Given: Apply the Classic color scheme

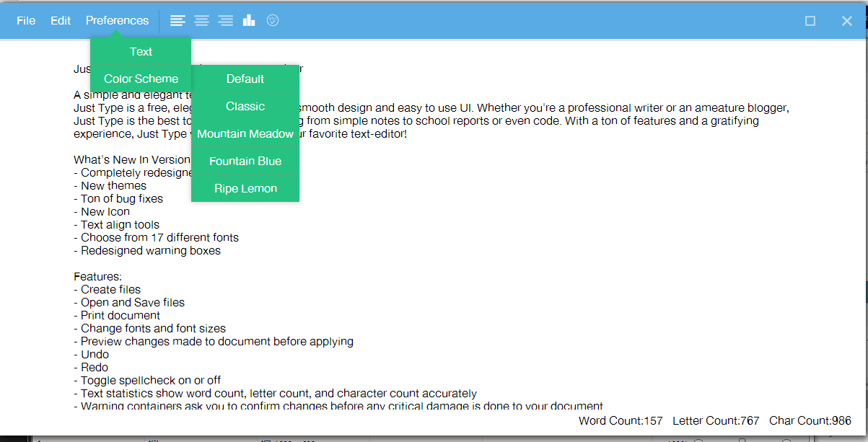Looking at the screenshot, I should point(245,106).
